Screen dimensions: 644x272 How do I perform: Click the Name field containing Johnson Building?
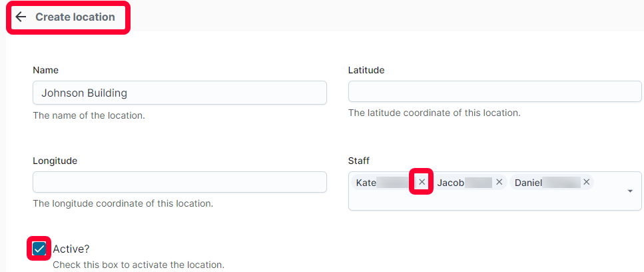pyautogui.click(x=180, y=93)
